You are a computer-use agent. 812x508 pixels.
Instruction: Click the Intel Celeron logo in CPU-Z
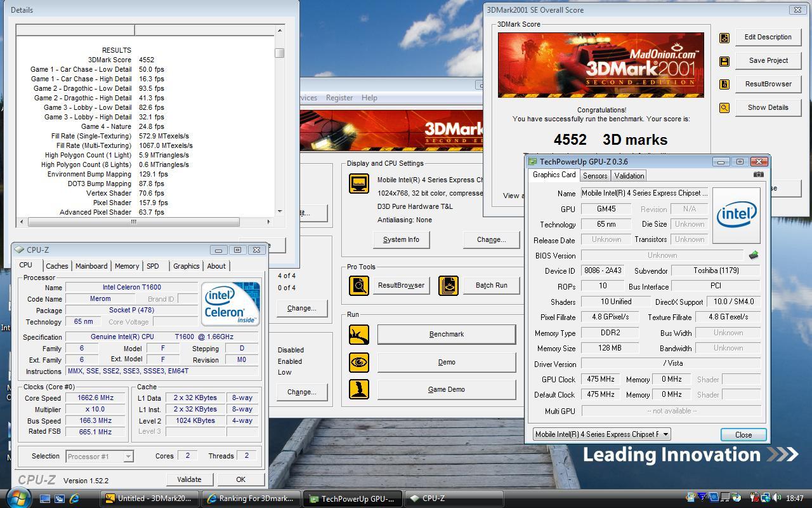point(230,304)
